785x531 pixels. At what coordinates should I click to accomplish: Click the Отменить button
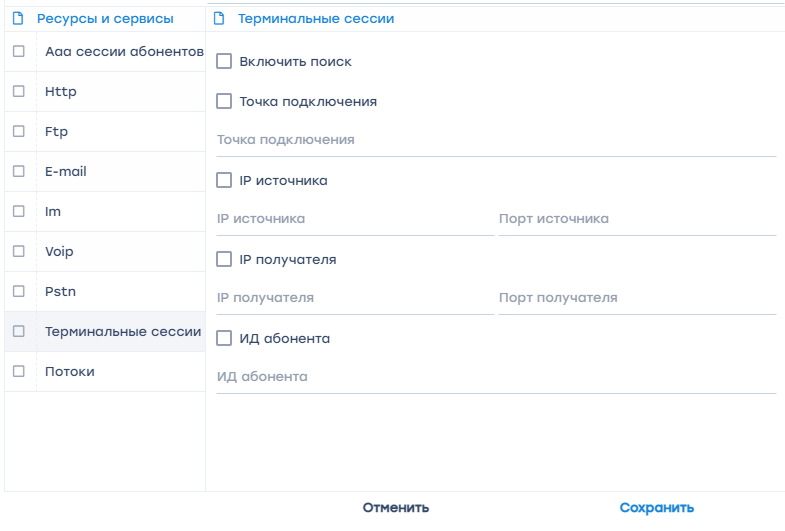coord(396,508)
